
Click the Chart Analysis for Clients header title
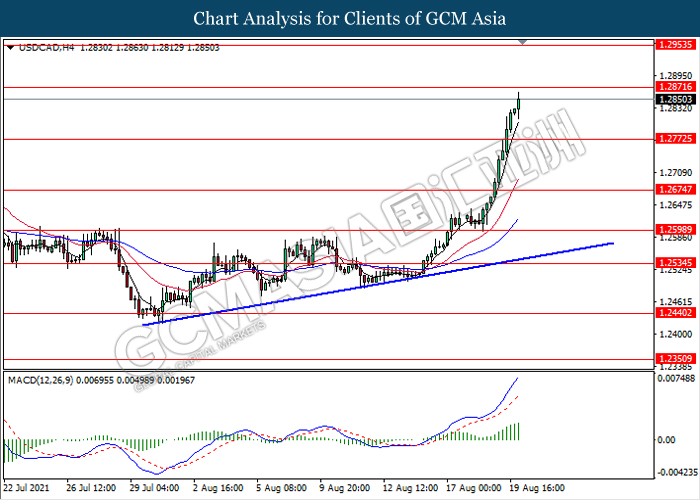point(350,19)
